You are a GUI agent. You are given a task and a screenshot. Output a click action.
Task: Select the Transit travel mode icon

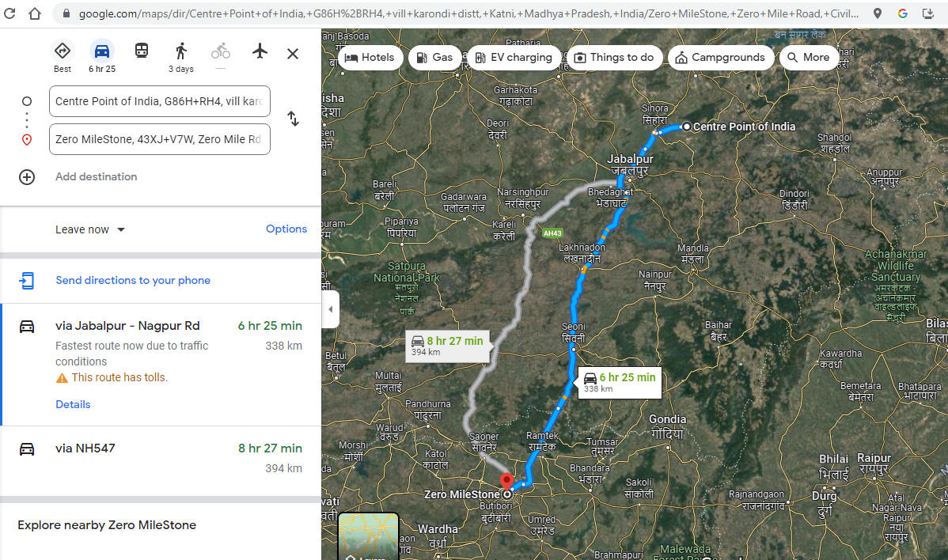pyautogui.click(x=141, y=51)
